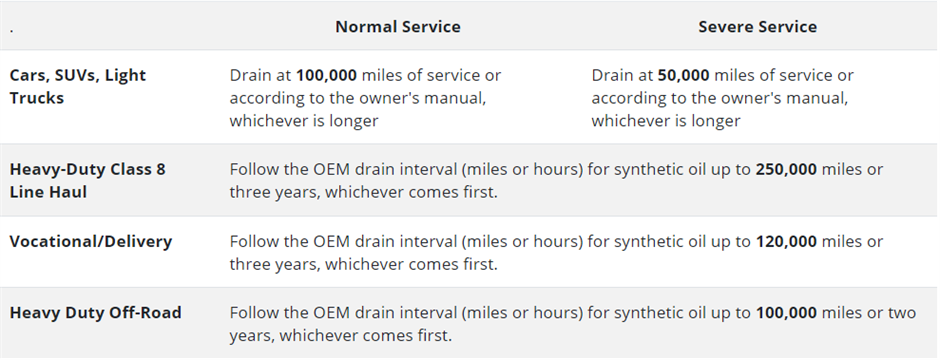Click the bold 50,000 miles severe service value
Viewport: 940px width, 360px height.
click(683, 75)
